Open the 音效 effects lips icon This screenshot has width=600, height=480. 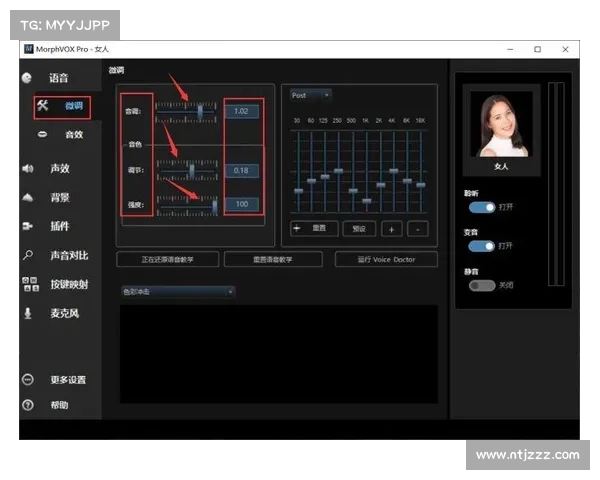pos(42,134)
